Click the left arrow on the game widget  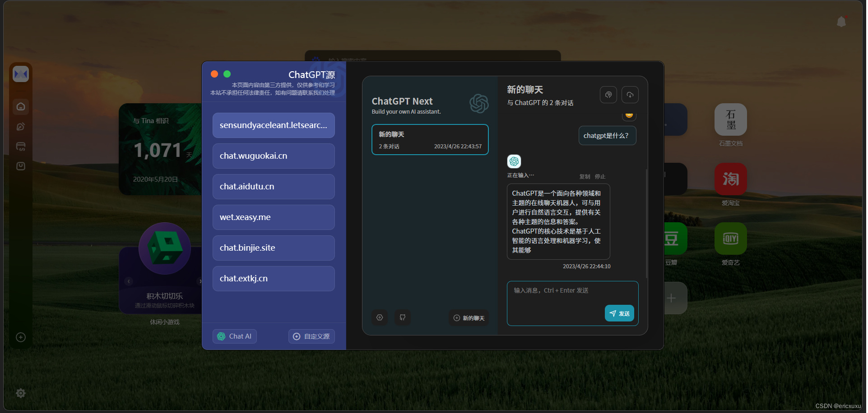(x=129, y=281)
